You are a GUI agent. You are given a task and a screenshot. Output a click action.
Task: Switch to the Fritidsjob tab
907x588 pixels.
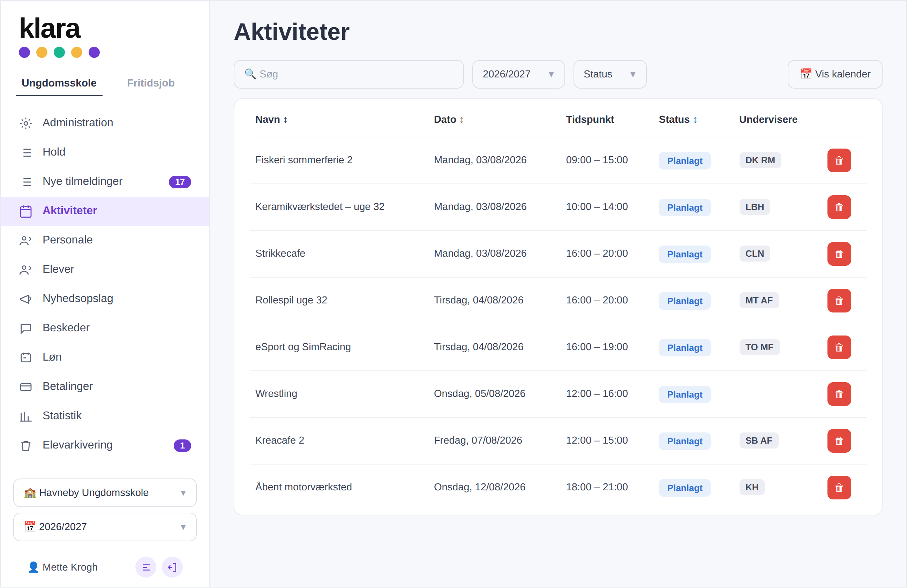151,83
